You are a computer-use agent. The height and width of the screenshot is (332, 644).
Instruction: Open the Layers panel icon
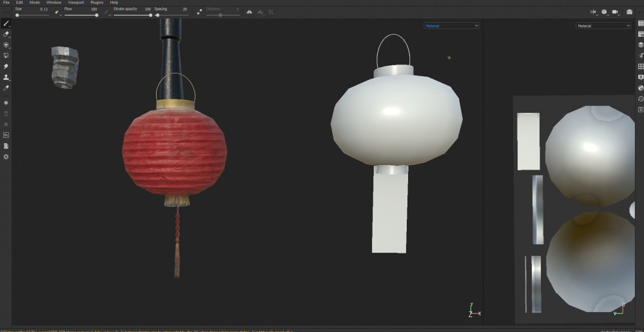[x=640, y=45]
